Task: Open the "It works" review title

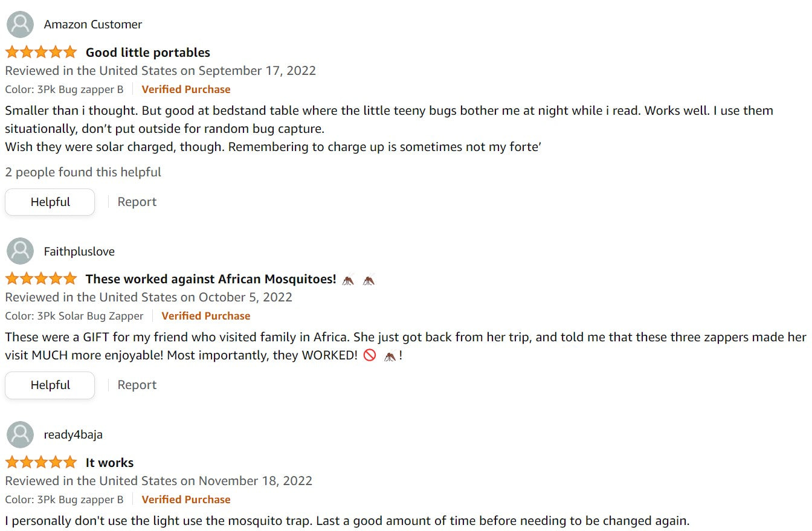Action: click(x=109, y=463)
